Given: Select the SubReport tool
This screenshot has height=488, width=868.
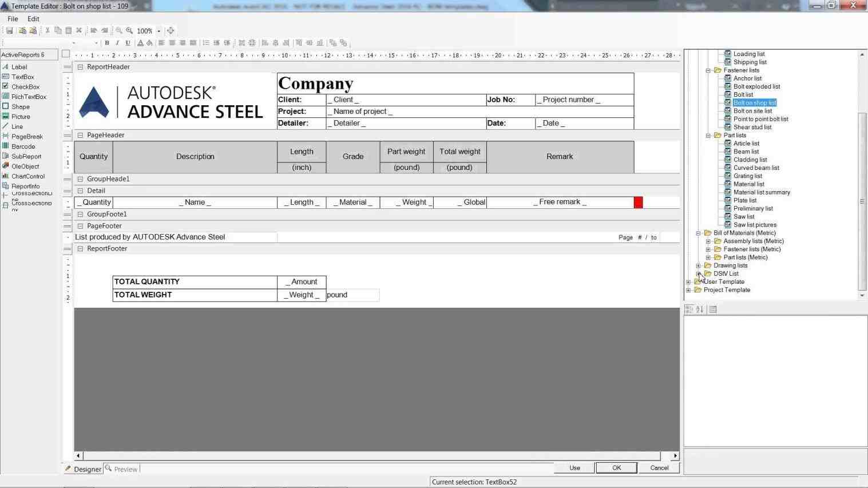Looking at the screenshot, I should tap(26, 156).
